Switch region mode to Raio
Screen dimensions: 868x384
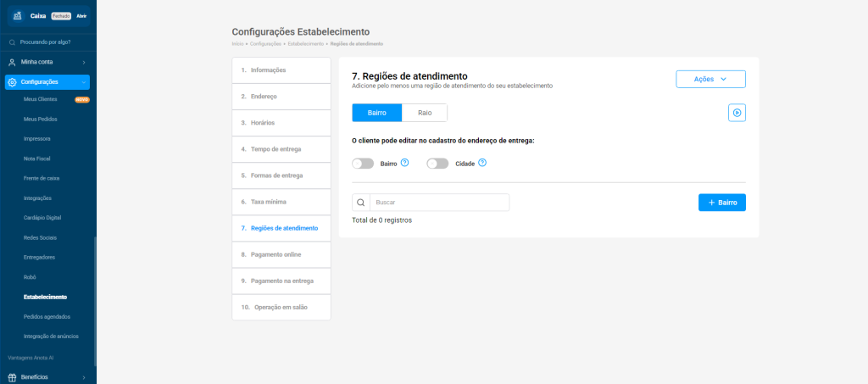pyautogui.click(x=425, y=113)
